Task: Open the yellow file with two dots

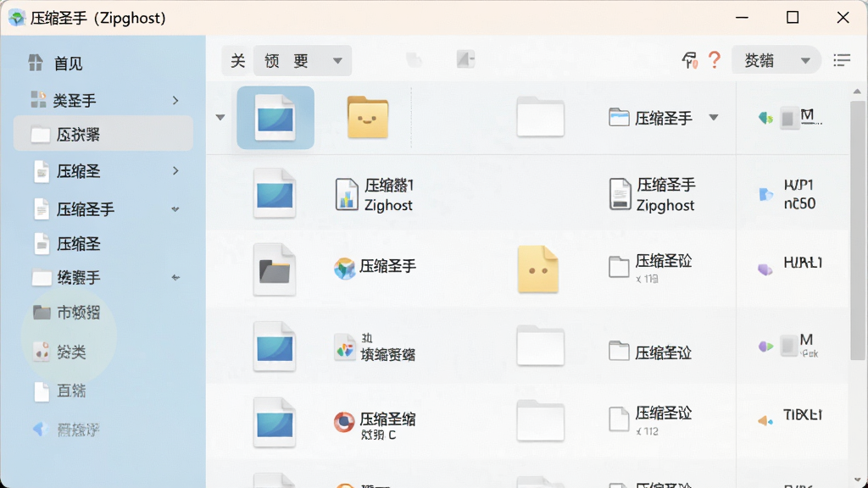Action: (538, 269)
